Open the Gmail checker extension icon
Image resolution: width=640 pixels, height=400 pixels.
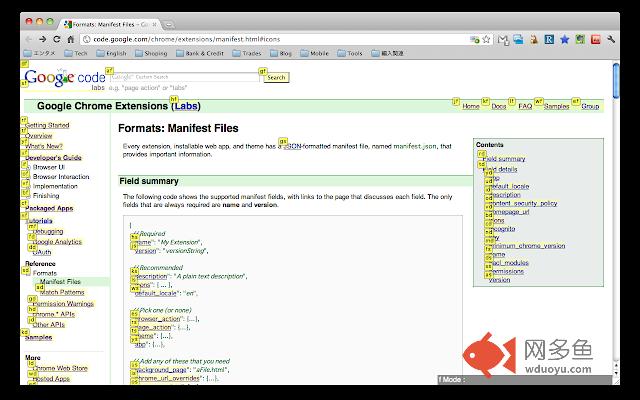coord(503,39)
